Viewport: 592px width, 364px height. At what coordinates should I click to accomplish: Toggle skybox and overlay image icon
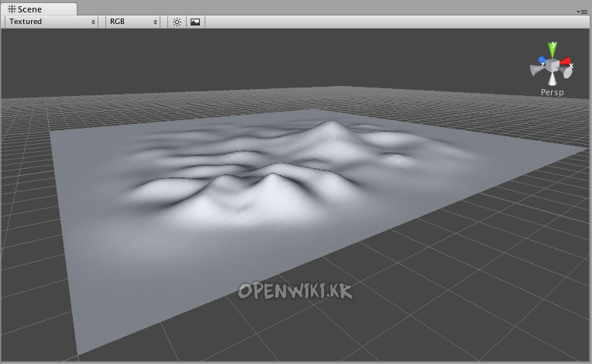coord(195,22)
